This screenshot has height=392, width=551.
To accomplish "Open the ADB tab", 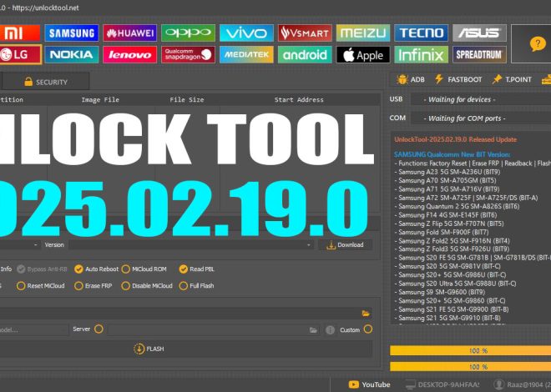I will [x=411, y=79].
